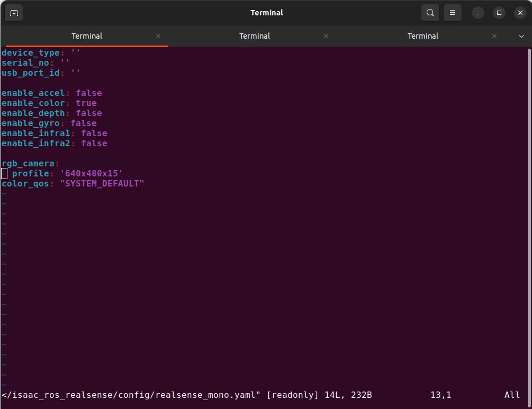Minimize the Terminal window

click(x=478, y=13)
